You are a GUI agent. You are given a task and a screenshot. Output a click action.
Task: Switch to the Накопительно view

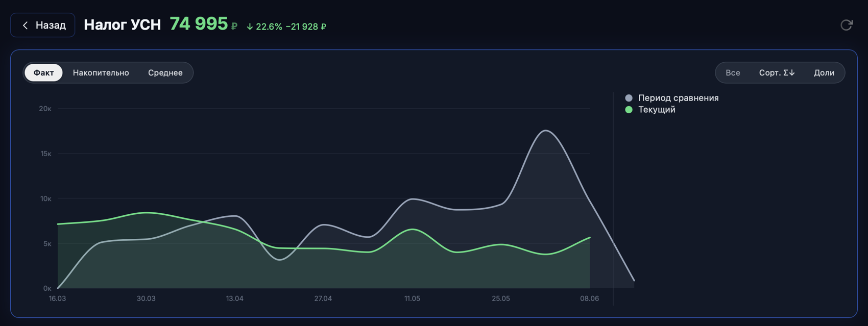pos(101,72)
